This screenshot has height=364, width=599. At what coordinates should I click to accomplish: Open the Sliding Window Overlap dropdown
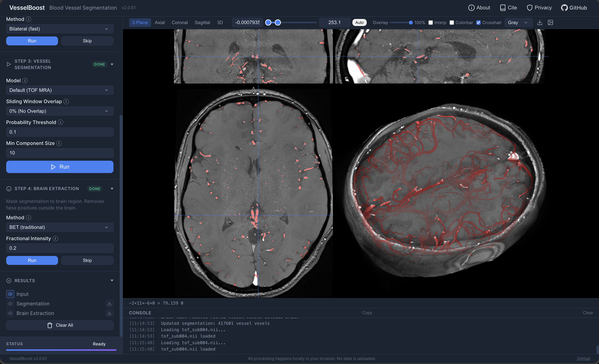[x=60, y=111]
